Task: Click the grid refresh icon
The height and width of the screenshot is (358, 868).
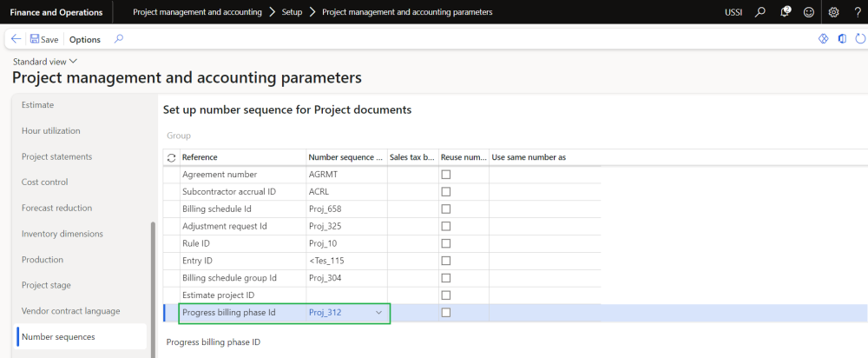Action: [x=170, y=157]
